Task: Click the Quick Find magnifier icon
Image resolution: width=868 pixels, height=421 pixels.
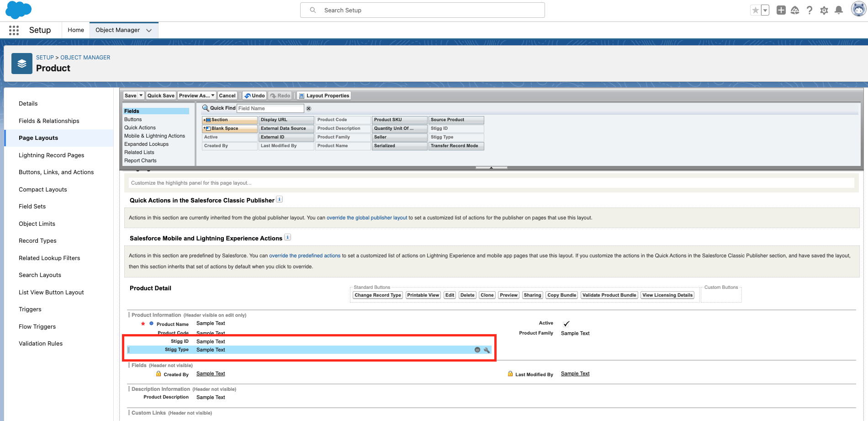Action: point(206,108)
